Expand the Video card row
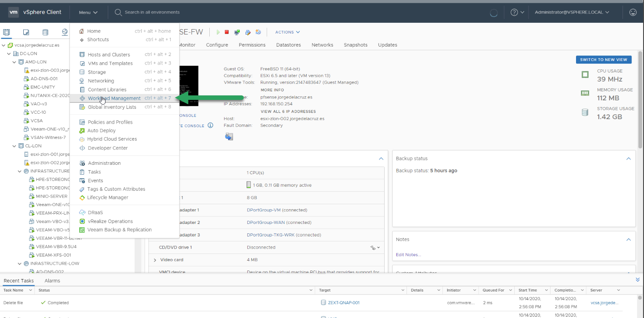This screenshot has height=318, width=644. click(x=155, y=260)
